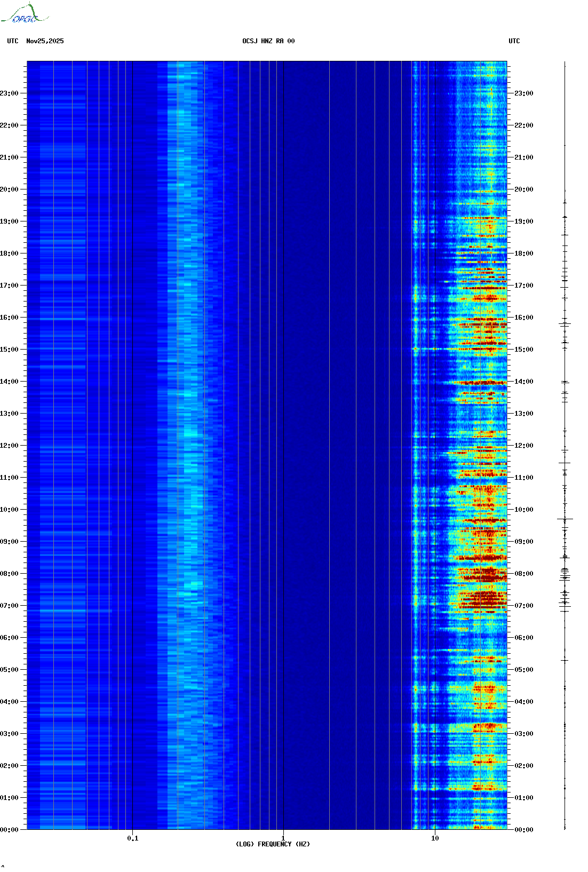The width and height of the screenshot is (588, 872).
Task: Click the left axis 02:00 time label
Action: pyautogui.click(x=9, y=766)
